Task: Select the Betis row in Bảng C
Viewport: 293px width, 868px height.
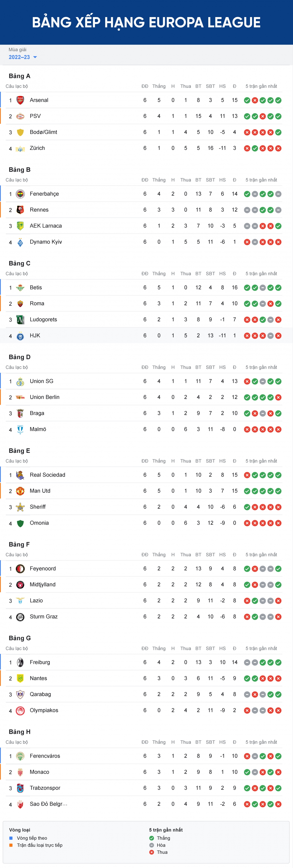Action: click(x=141, y=288)
